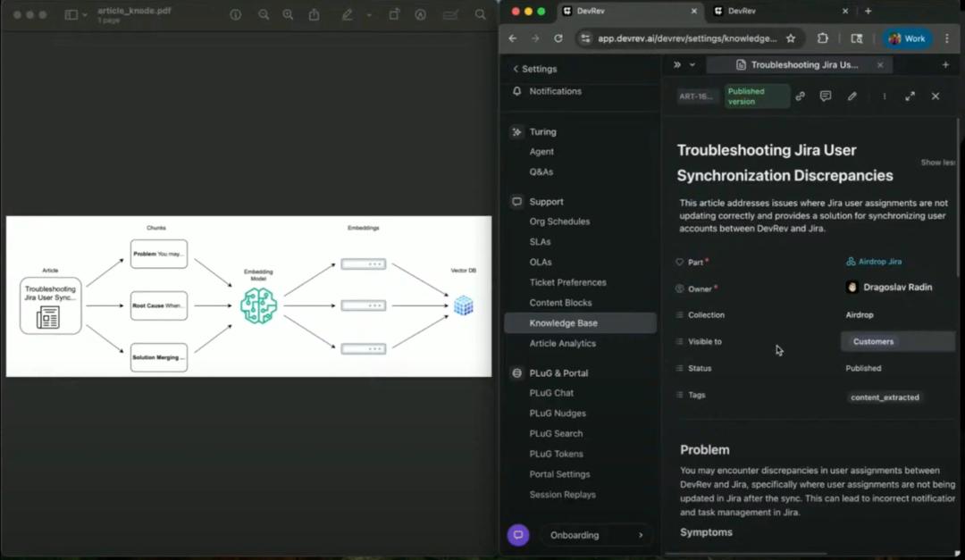Expand the article to full screen
This screenshot has height=560, width=965.
pos(910,96)
